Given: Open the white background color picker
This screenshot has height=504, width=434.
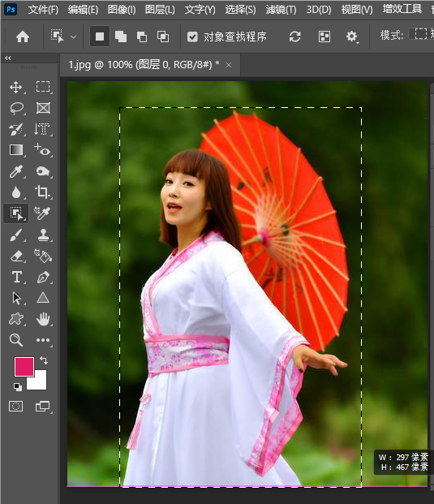Looking at the screenshot, I should (41, 382).
